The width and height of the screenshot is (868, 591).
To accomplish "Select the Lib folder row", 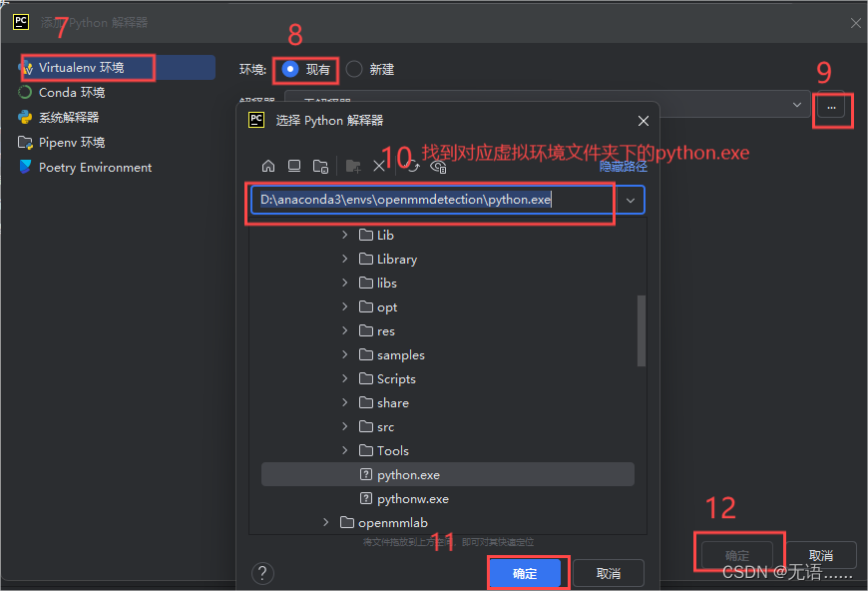I will (x=448, y=235).
